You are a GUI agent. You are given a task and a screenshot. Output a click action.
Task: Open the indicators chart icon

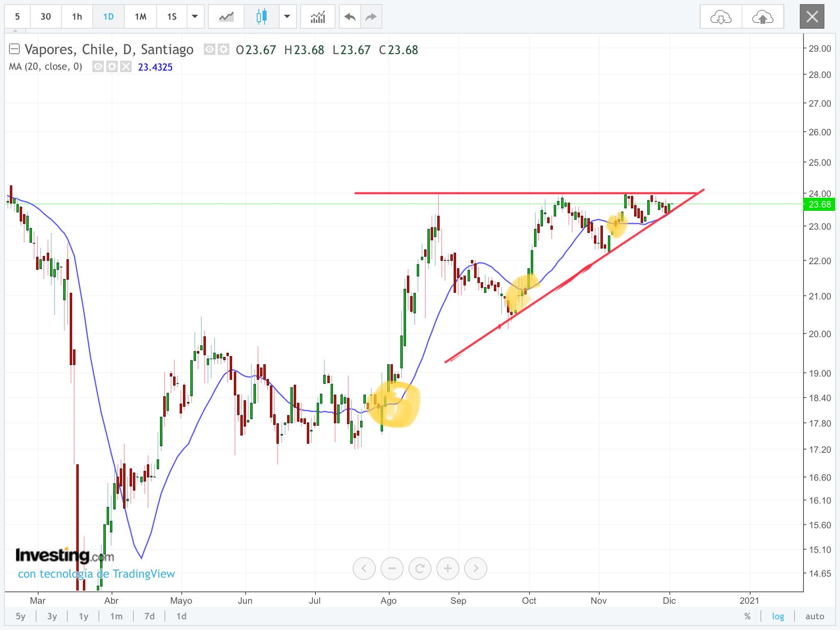(317, 17)
